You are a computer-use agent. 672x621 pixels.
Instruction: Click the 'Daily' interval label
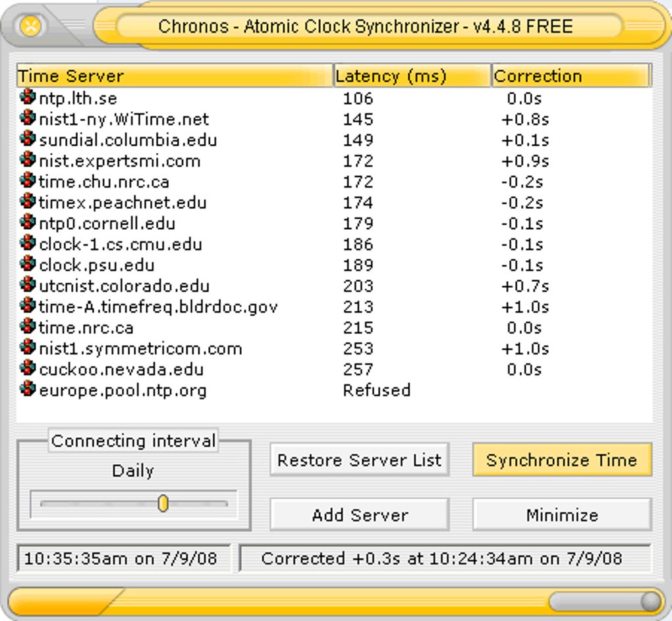(133, 471)
